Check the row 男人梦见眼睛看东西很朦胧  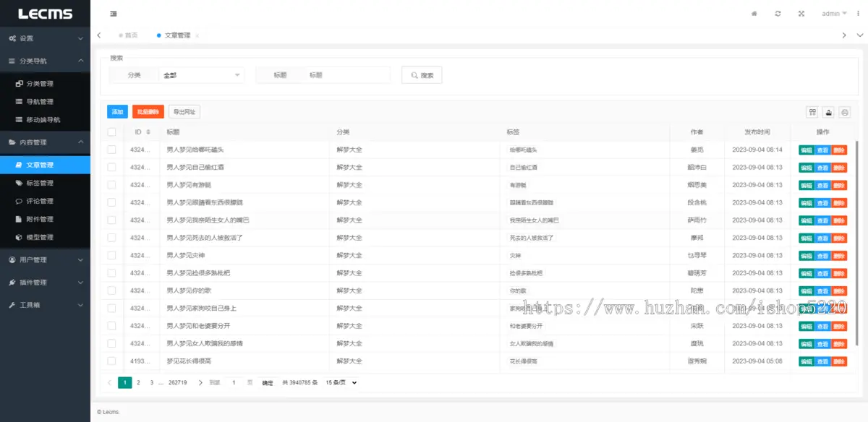[111, 202]
